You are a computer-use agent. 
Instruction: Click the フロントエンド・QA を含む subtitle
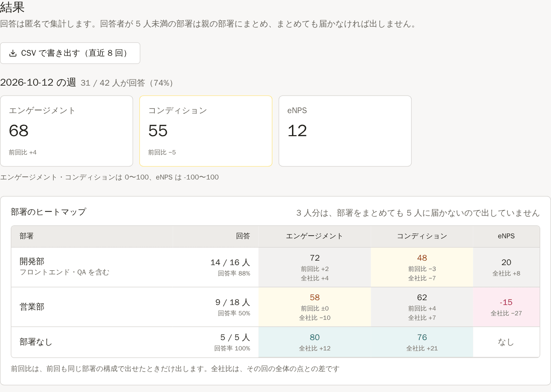click(x=64, y=272)
